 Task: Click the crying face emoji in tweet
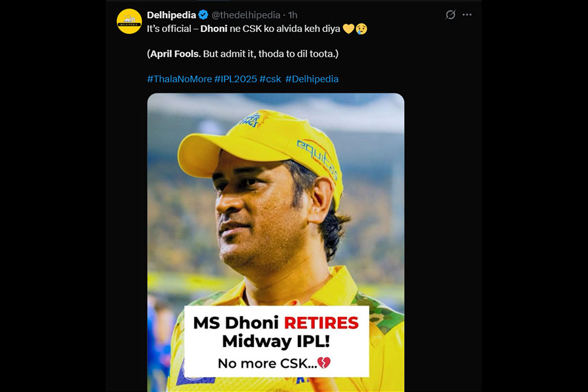tap(361, 29)
